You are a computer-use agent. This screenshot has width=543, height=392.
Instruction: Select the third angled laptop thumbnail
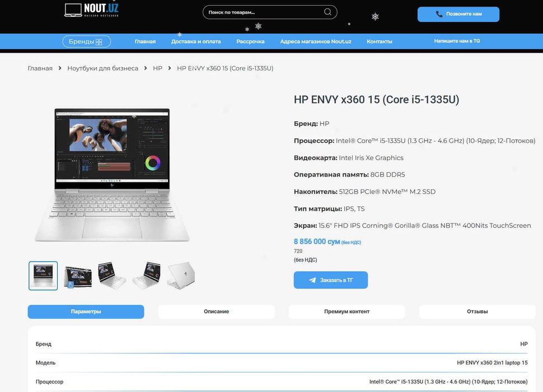[112, 276]
